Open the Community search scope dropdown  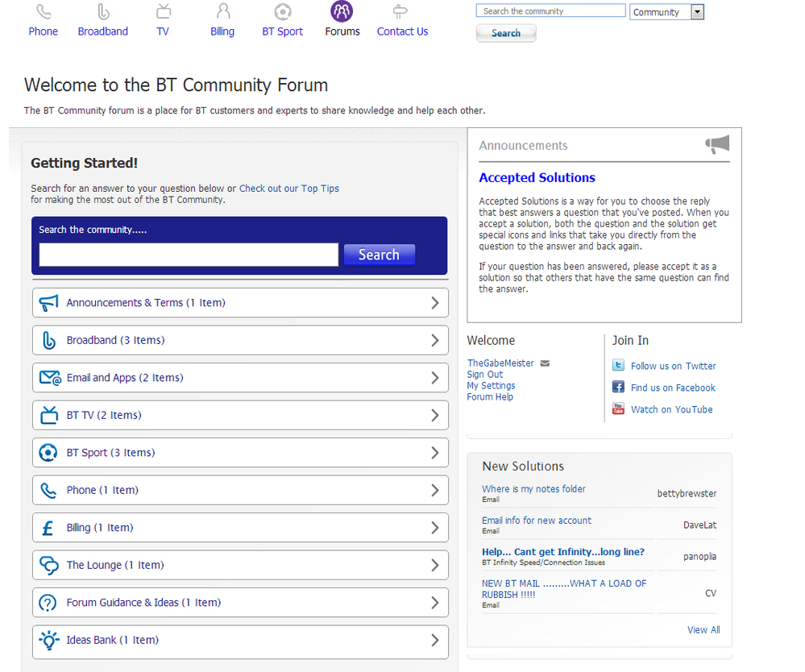pos(697,12)
